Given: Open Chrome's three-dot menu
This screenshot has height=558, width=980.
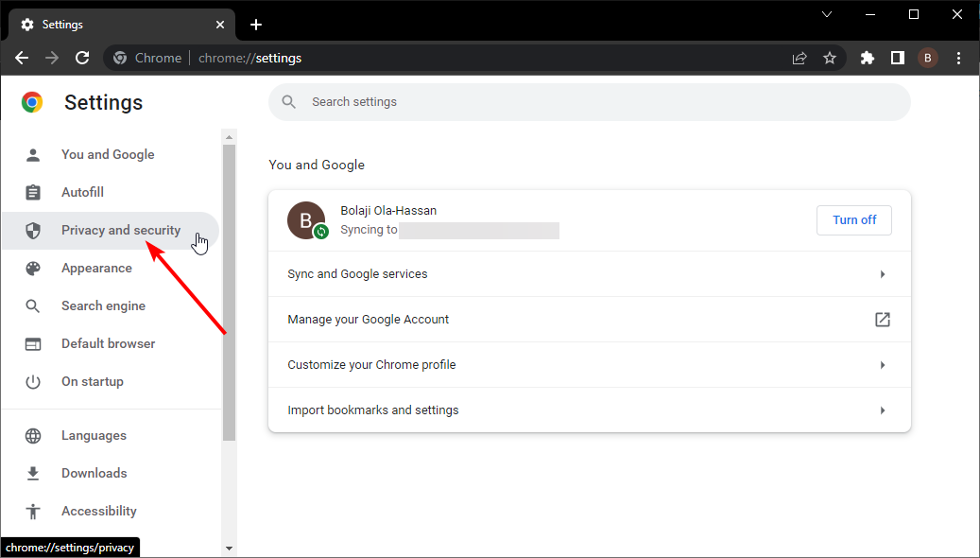Looking at the screenshot, I should tap(959, 59).
